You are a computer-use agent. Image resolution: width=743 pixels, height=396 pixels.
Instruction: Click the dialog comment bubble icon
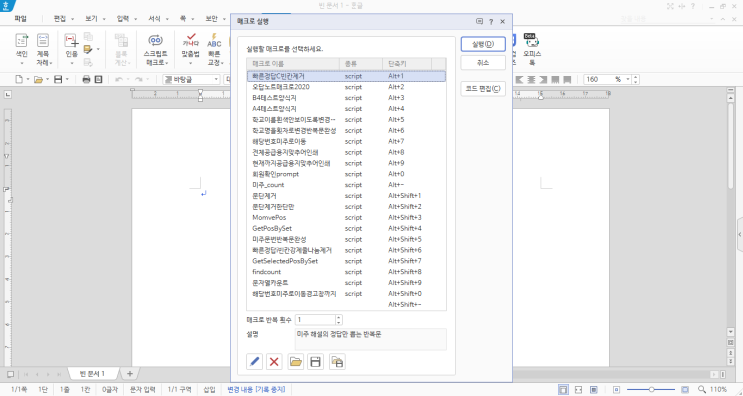(480, 22)
